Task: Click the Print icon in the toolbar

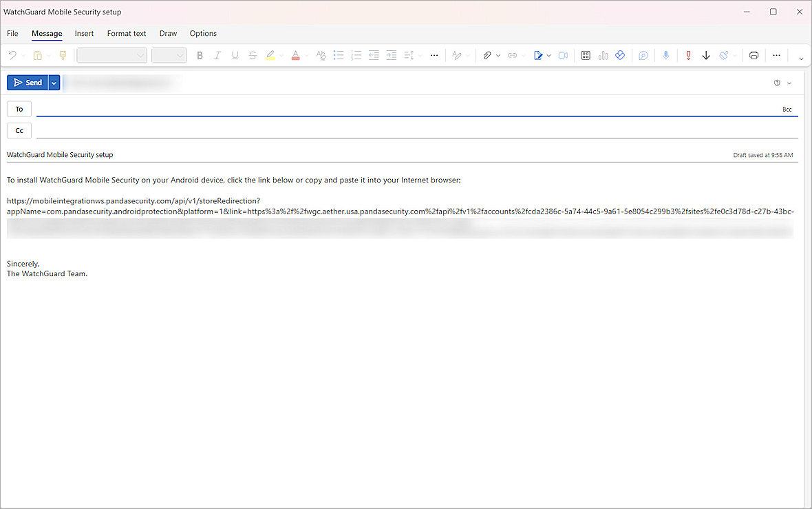Action: 754,55
